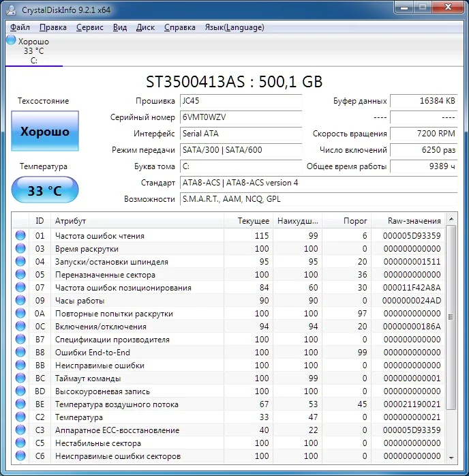Image resolution: width=469 pixels, height=476 pixels.
Task: Click the Режим передачи field SATA/300 | SATA/600
Action: coord(241,150)
